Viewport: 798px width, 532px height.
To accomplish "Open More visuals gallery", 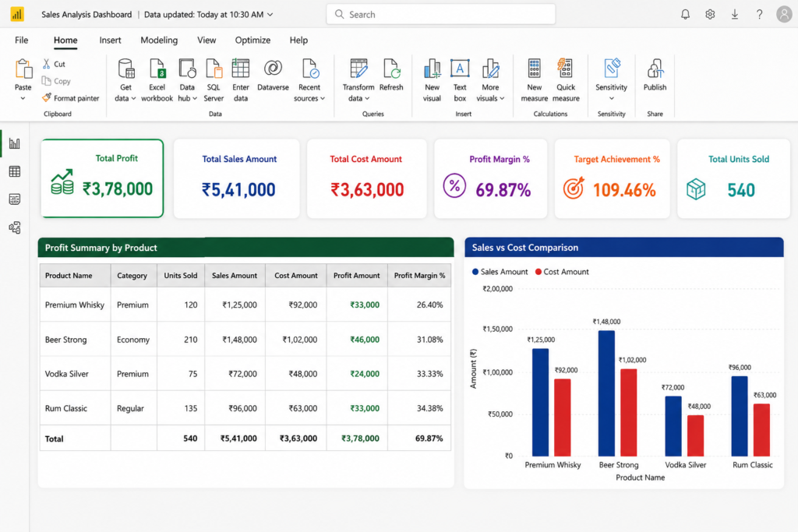I will tap(490, 80).
